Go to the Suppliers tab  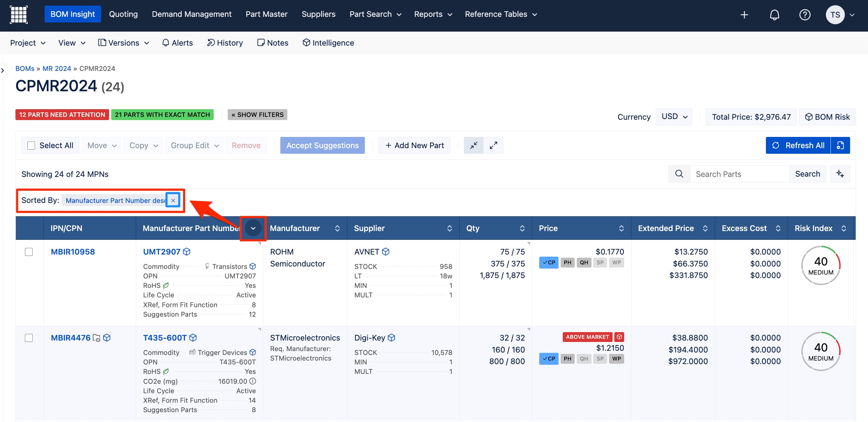pos(319,14)
